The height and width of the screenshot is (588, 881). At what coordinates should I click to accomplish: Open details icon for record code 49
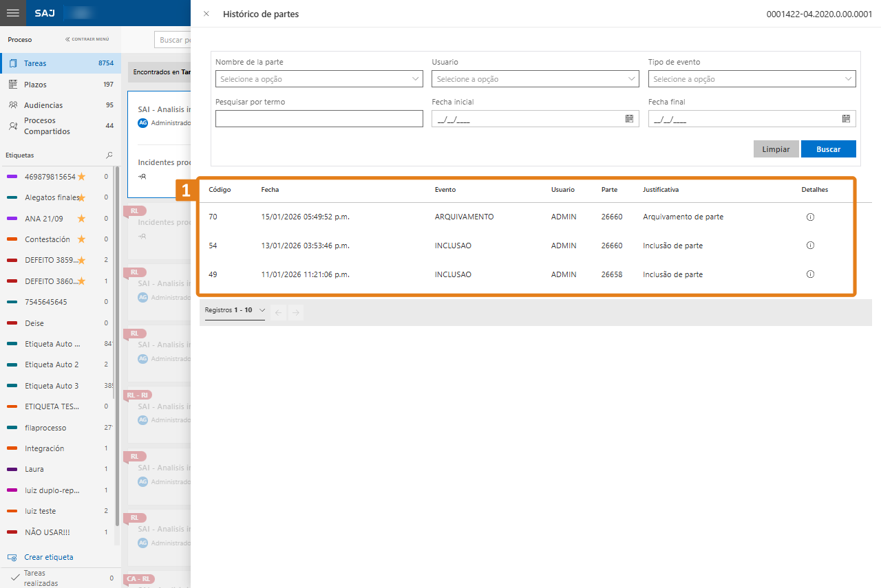810,274
